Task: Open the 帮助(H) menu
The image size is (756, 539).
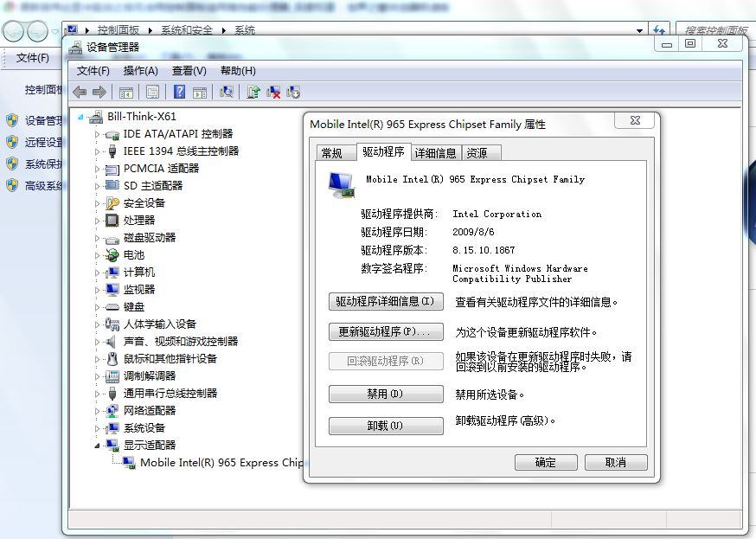Action: [238, 71]
